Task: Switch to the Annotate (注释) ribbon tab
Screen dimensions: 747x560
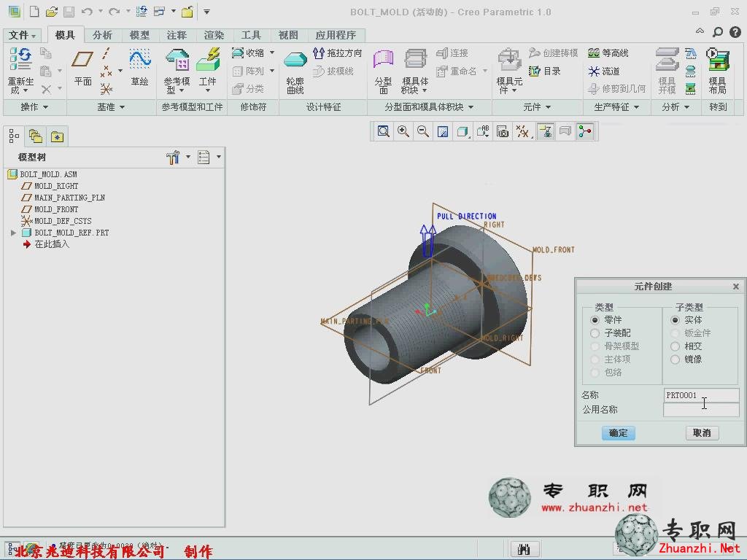Action: pos(177,35)
